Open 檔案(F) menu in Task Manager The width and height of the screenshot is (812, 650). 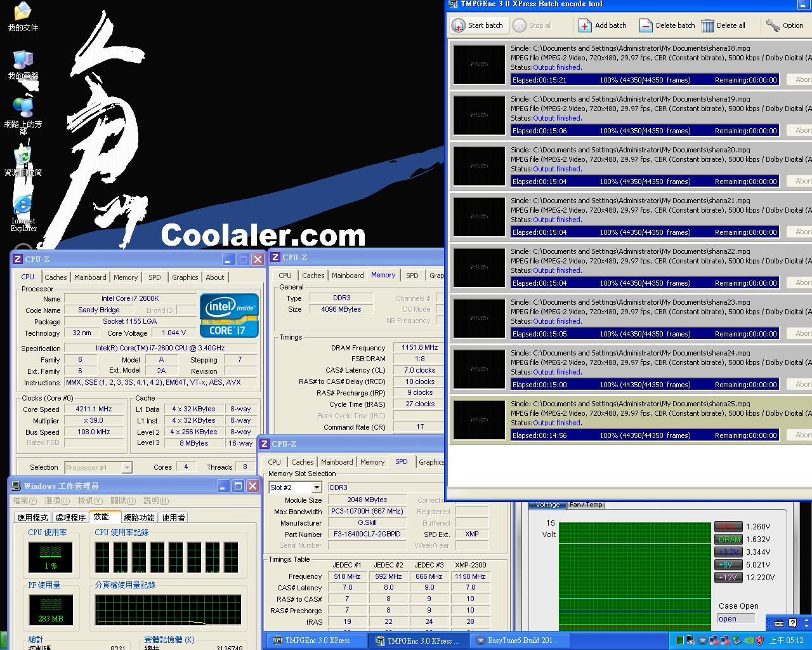(x=25, y=501)
